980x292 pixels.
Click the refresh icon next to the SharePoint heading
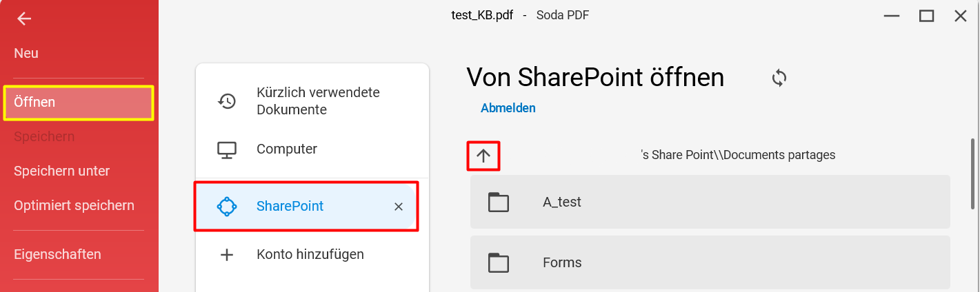(x=779, y=78)
